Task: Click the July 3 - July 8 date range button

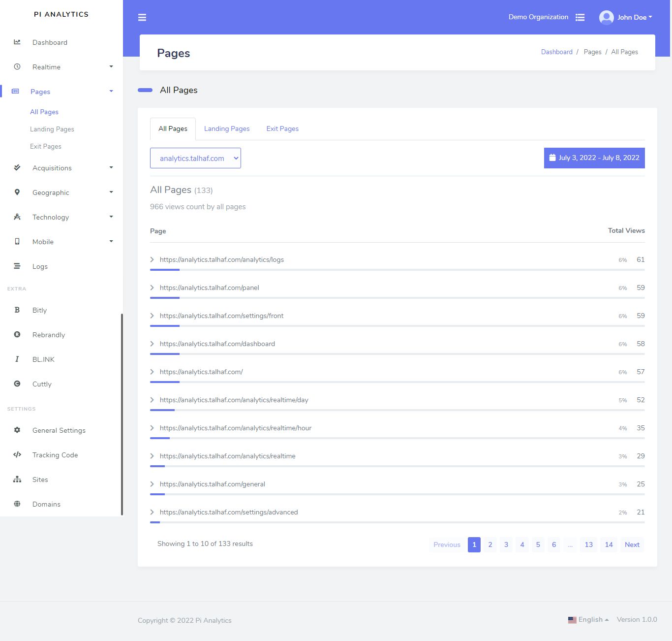Action: pos(594,158)
